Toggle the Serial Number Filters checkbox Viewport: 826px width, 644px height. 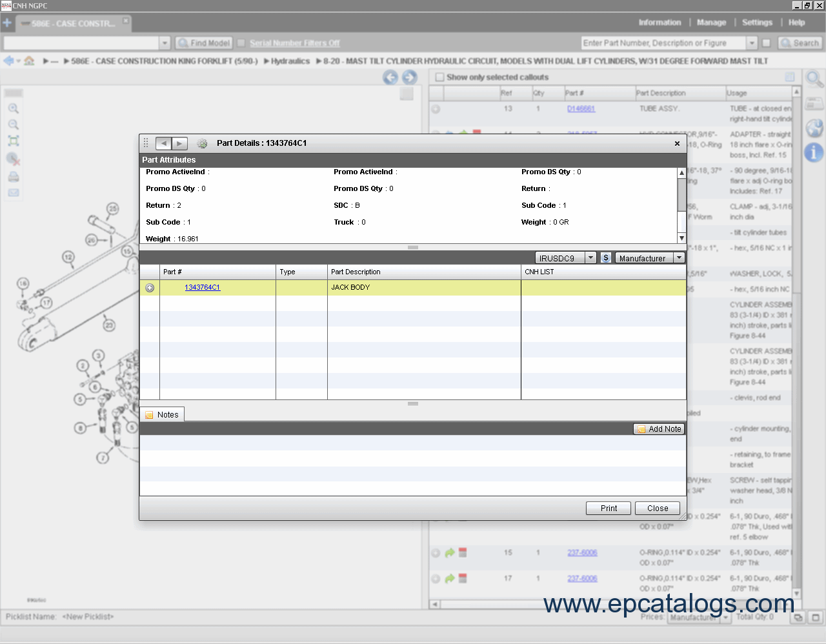[241, 43]
